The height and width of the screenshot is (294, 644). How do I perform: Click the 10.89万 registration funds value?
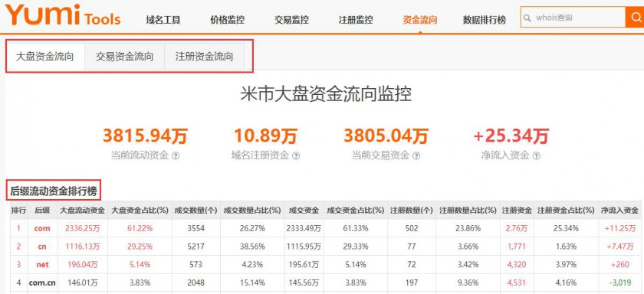(265, 136)
